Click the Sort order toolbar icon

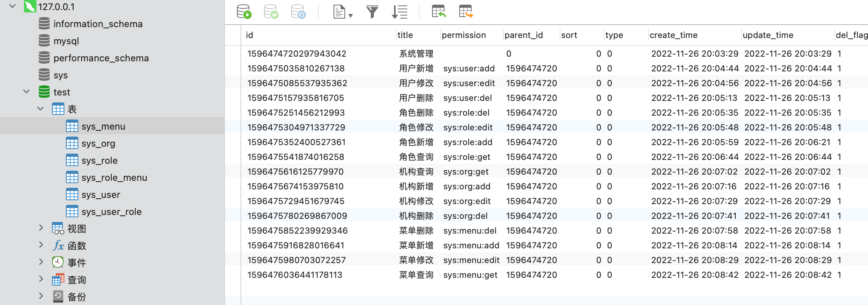[x=399, y=12]
